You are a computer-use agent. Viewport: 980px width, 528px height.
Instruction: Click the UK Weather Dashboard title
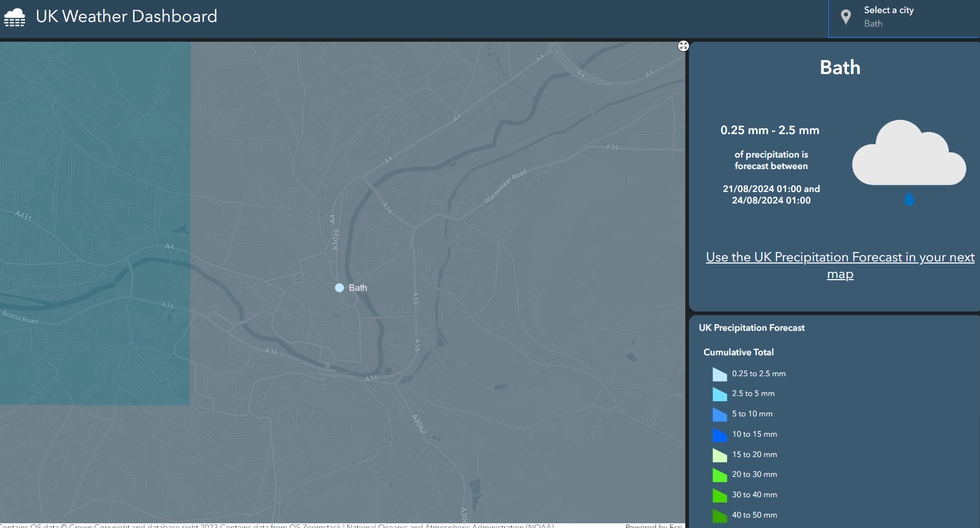coord(126,16)
